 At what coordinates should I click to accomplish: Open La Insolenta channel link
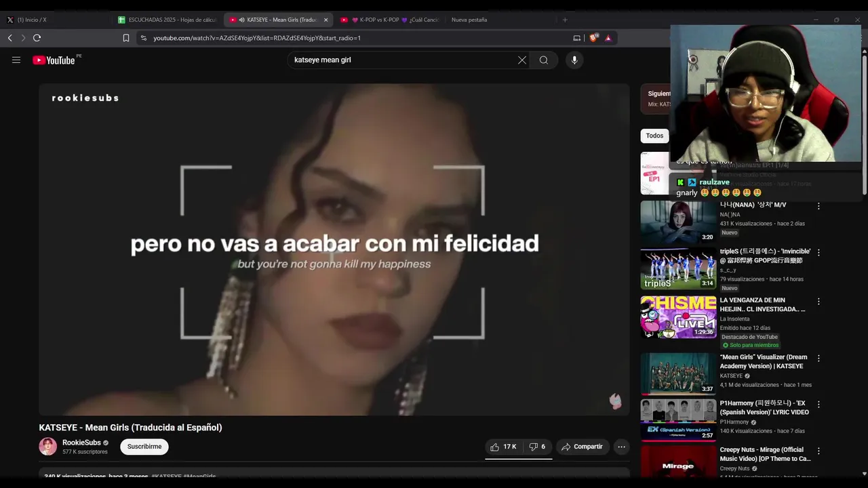(x=734, y=319)
